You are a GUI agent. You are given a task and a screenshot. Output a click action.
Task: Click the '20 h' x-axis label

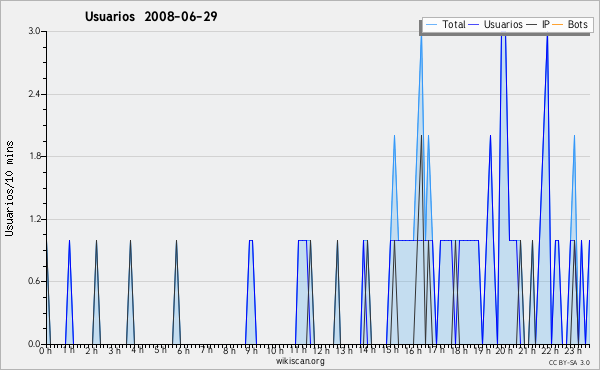504,350
